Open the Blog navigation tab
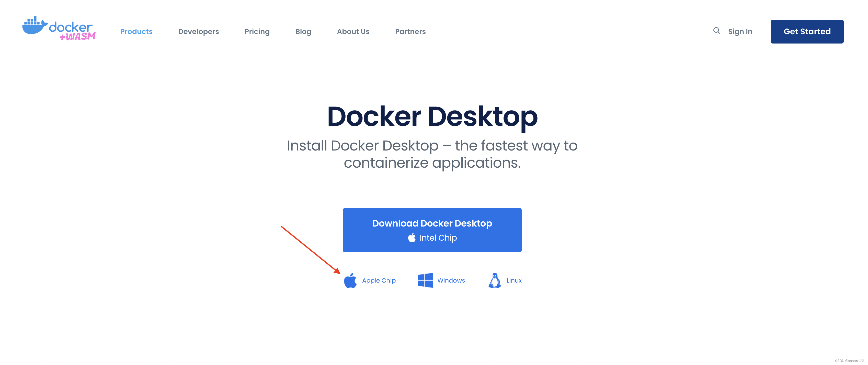868x365 pixels. (x=303, y=31)
